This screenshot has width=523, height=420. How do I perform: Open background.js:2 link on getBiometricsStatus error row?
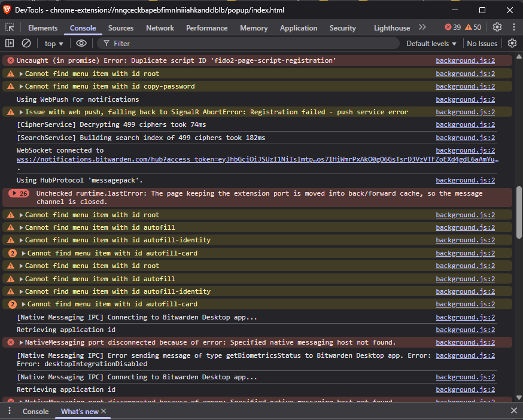point(466,355)
